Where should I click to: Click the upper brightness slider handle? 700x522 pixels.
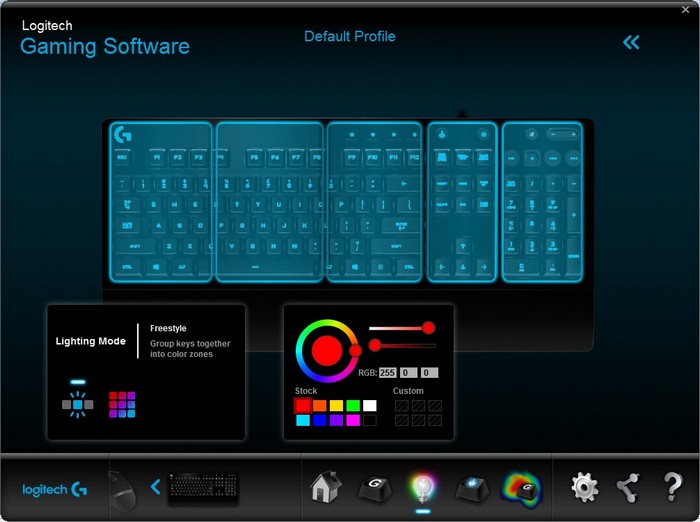(x=428, y=328)
